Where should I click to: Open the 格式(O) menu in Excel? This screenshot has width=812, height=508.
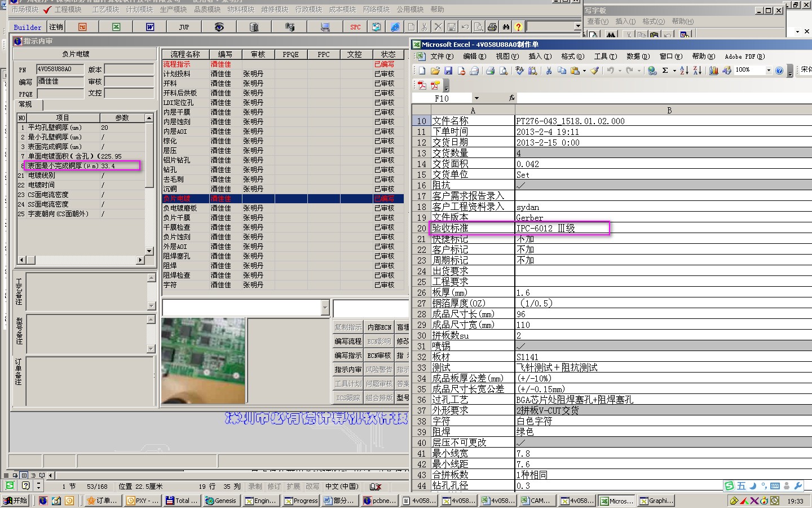tap(572, 56)
